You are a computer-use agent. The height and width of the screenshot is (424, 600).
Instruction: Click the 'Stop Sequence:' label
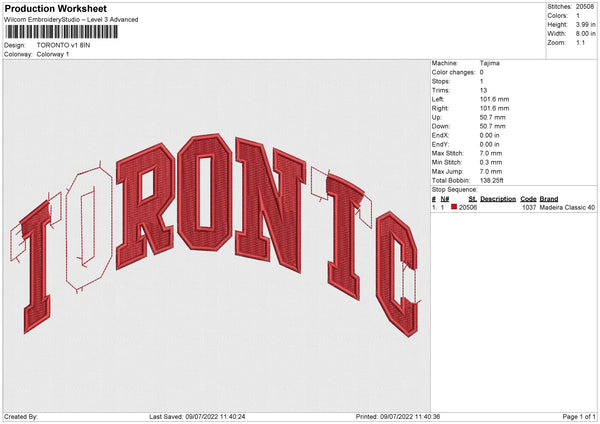click(x=455, y=189)
